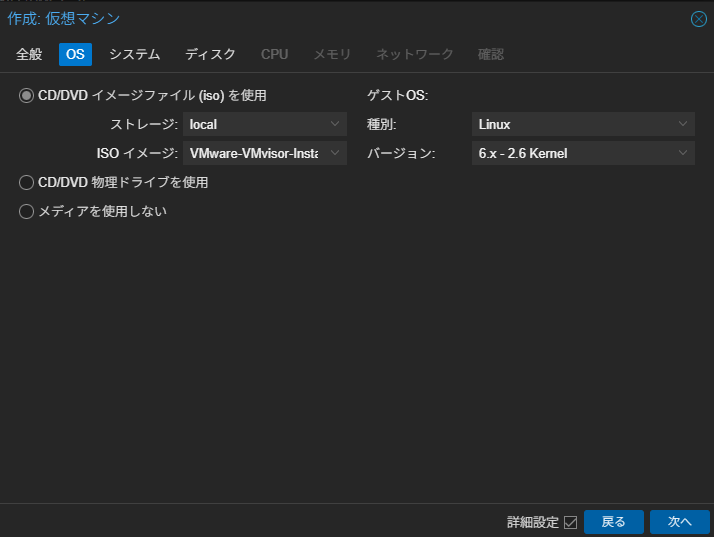This screenshot has height=537, width=714.
Task: Click the 戻る button
Action: coord(613,522)
